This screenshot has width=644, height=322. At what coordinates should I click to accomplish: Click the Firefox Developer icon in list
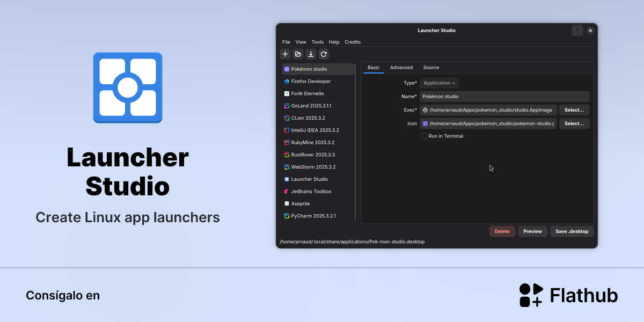tap(287, 82)
